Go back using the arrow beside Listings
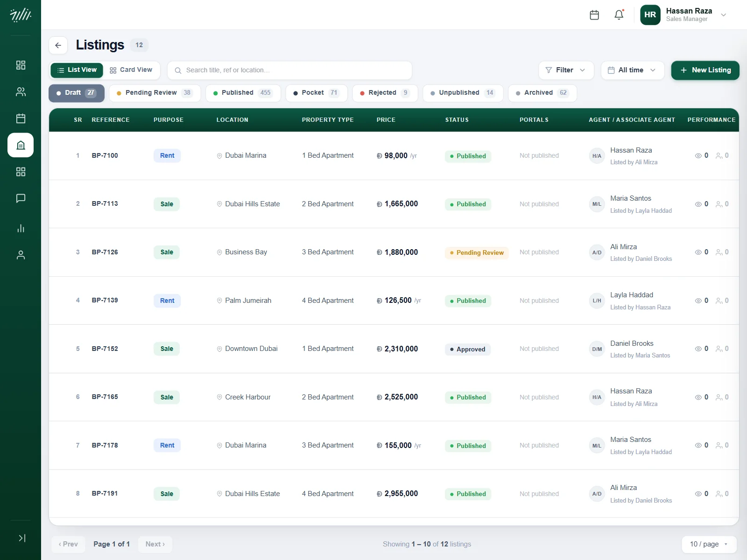Screen dimensions: 747x560 (58, 45)
